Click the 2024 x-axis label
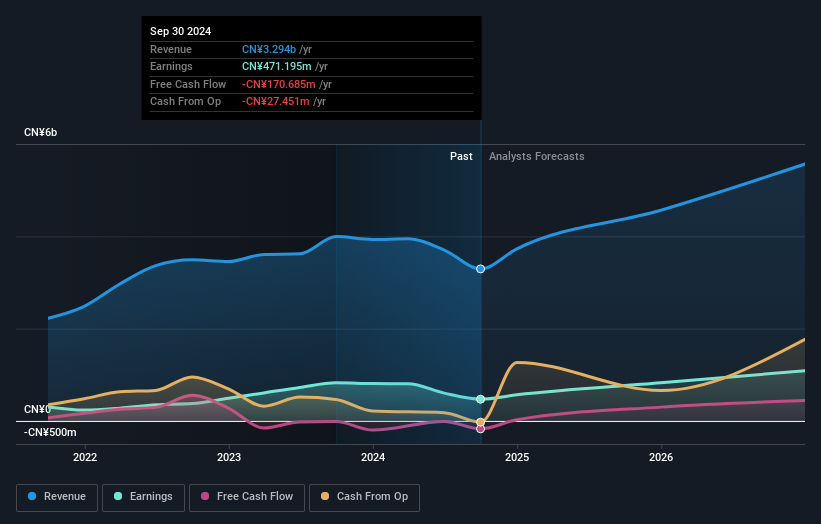 [x=373, y=458]
